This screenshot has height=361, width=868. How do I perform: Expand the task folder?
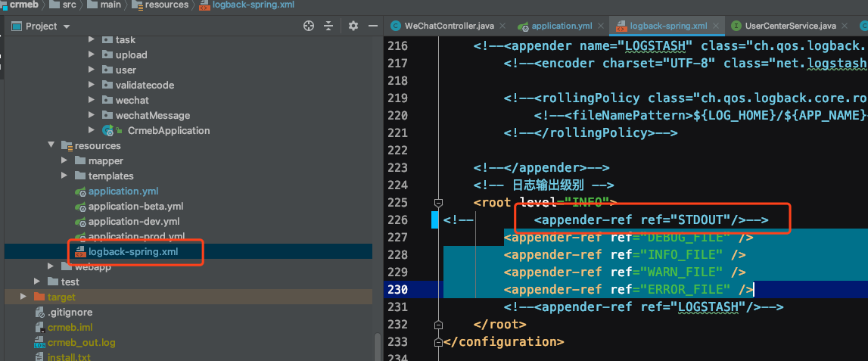92,39
